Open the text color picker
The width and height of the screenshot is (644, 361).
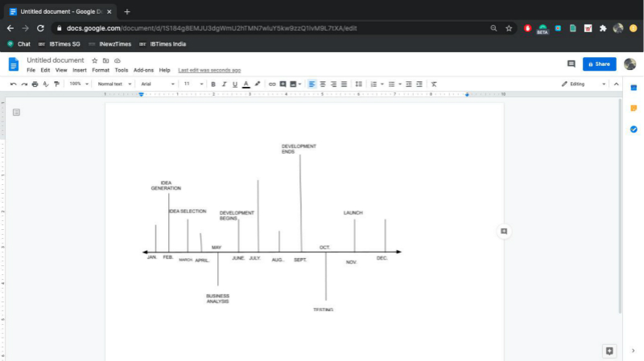click(246, 84)
